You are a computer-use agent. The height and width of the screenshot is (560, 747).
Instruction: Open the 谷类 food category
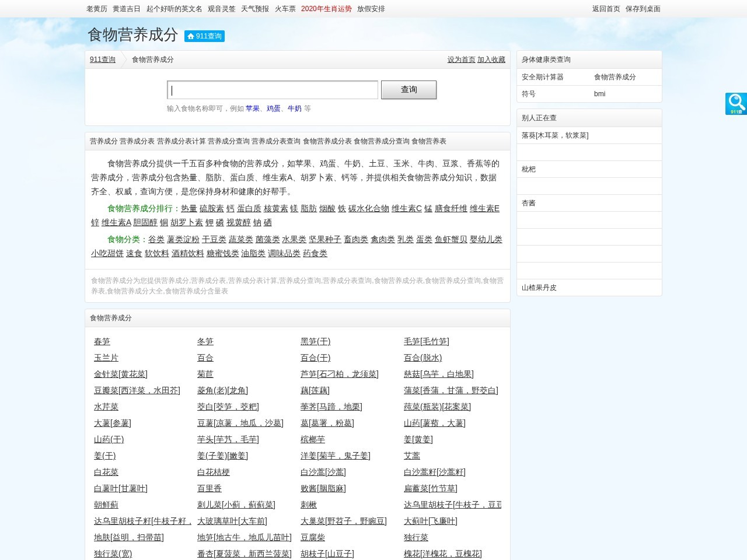(x=156, y=239)
